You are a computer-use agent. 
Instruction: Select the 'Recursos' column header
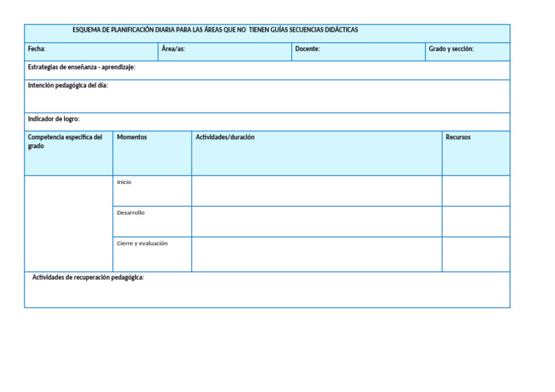click(476, 153)
